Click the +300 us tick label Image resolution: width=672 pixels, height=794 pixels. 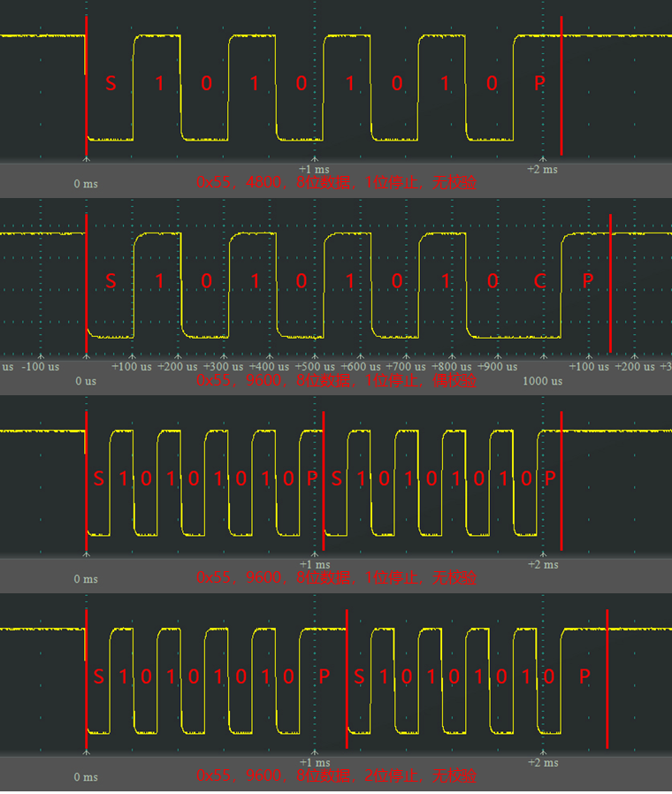pyautogui.click(x=224, y=366)
